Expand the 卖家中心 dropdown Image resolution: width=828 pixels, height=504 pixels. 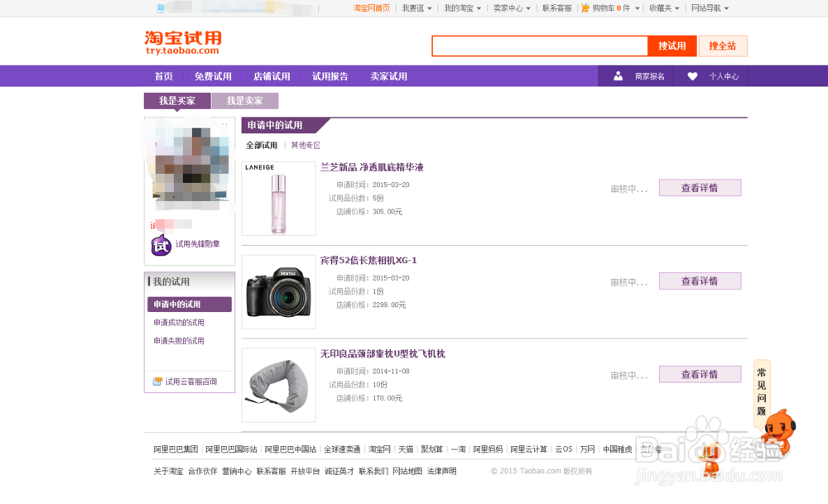point(512,8)
